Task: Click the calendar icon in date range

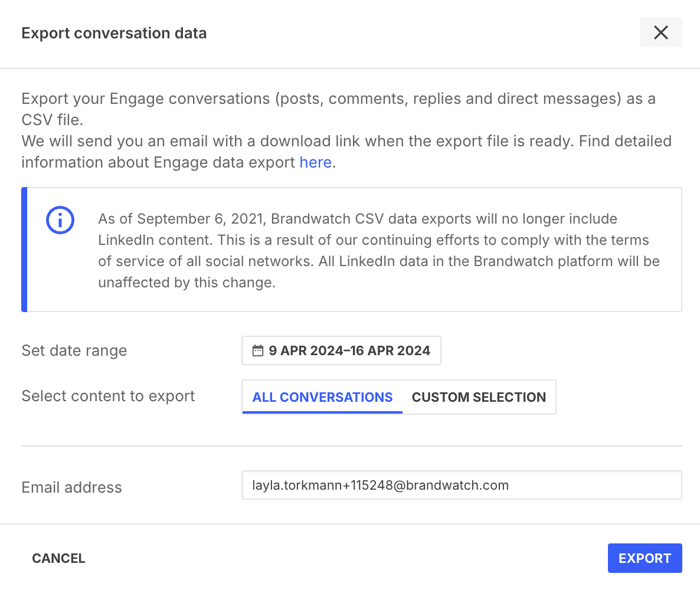Action: 257,350
